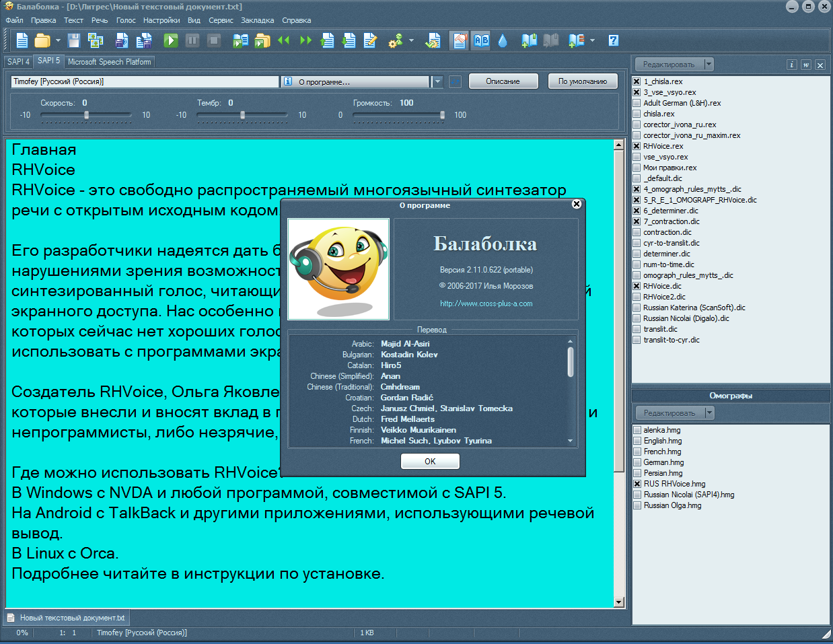Click the Open file folder icon
Image resolution: width=833 pixels, height=644 pixels.
click(42, 40)
